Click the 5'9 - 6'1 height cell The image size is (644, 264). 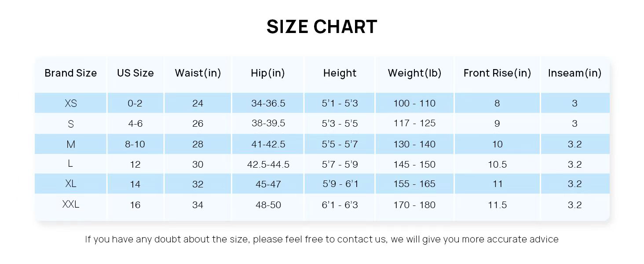[x=340, y=184]
